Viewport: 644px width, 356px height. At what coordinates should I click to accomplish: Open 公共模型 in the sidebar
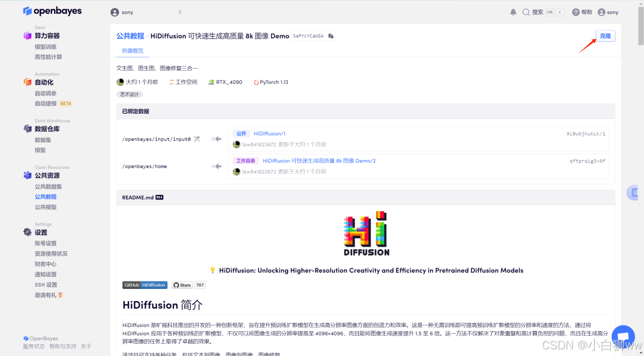pos(46,207)
